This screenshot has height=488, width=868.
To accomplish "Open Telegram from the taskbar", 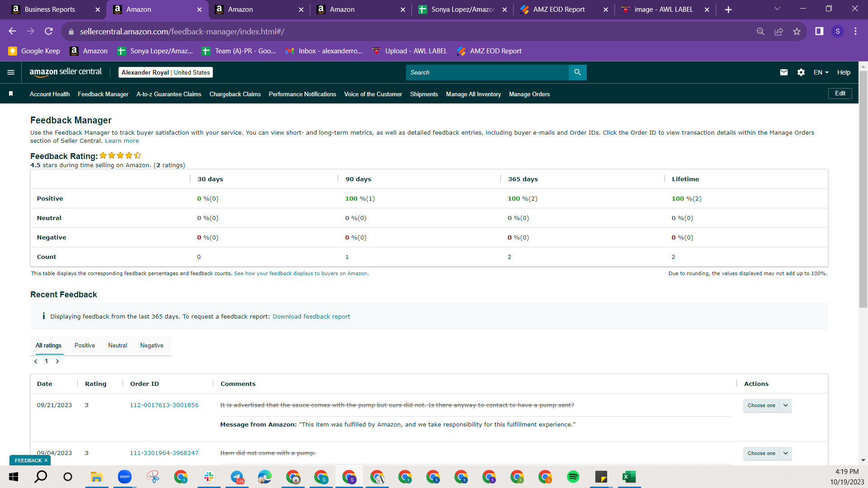I will (237, 477).
